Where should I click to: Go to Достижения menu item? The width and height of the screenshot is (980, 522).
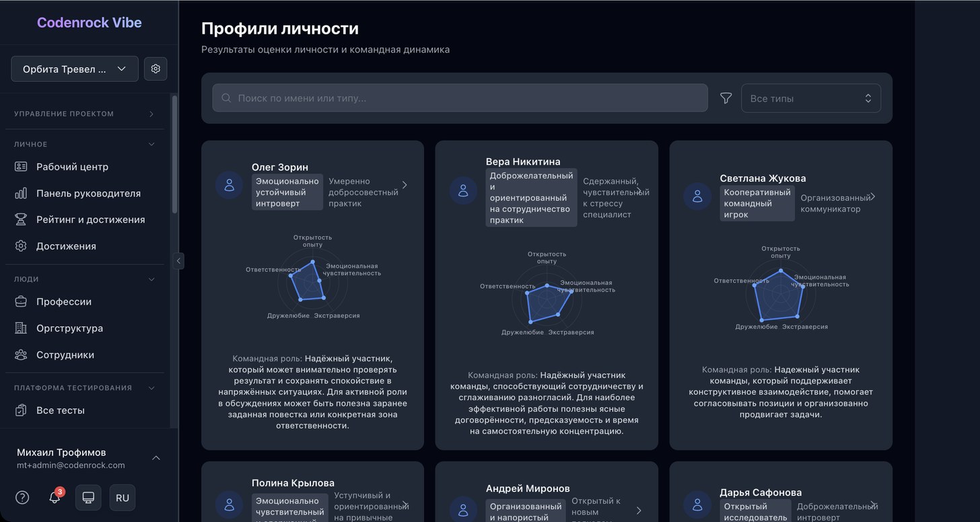pyautogui.click(x=85, y=246)
